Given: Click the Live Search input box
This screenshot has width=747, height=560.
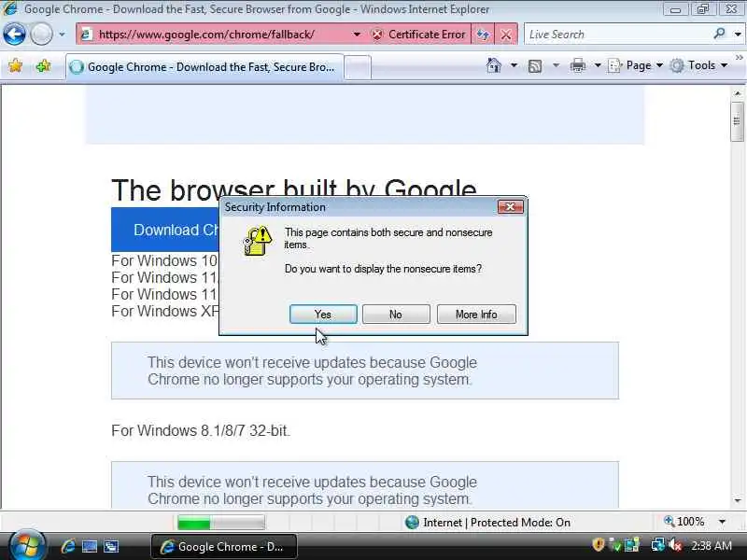Looking at the screenshot, I should [617, 35].
